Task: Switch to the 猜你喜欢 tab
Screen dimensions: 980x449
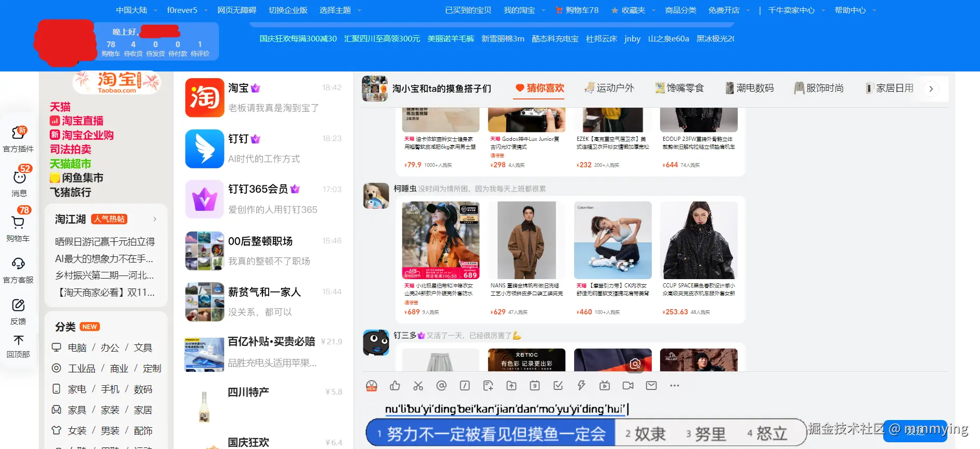Action: coord(539,88)
